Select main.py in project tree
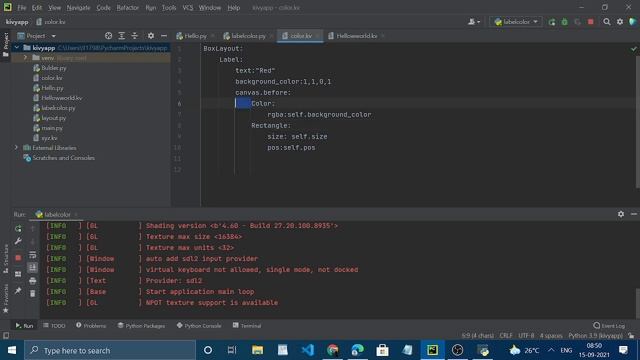Screen dimensions: 640x360 click(x=52, y=128)
